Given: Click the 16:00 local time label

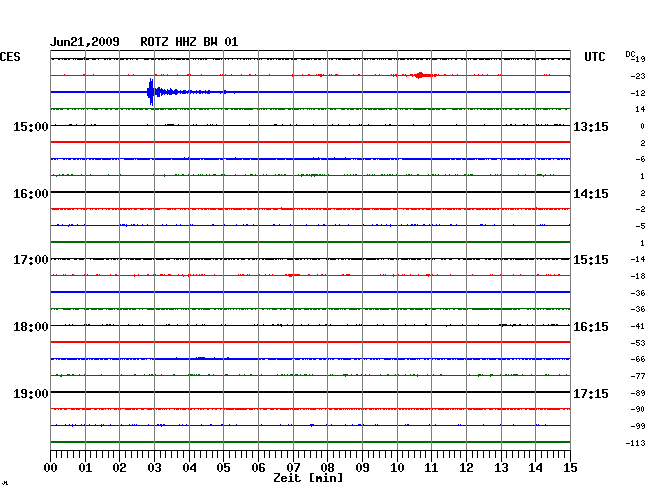Looking at the screenshot, I should pos(31,194).
